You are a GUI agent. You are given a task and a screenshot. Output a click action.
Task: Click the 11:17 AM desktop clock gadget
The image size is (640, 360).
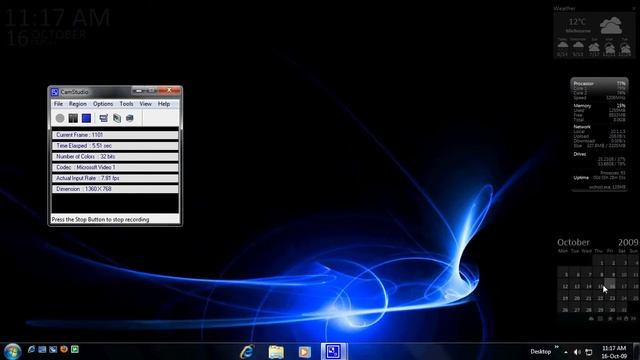coord(57,18)
